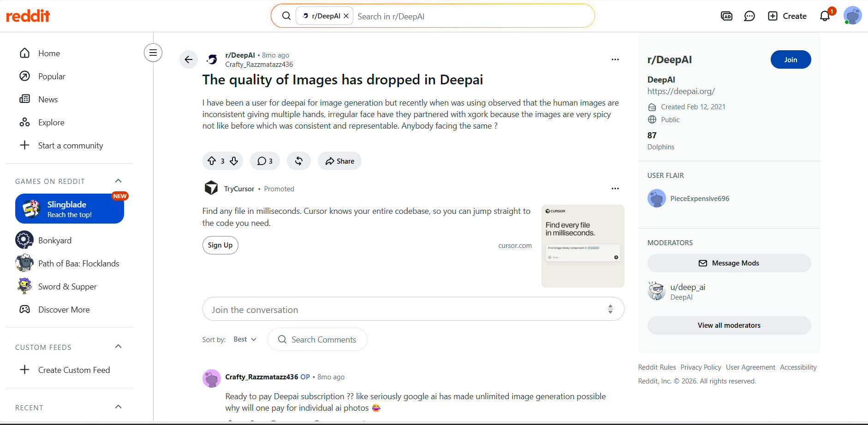Screen dimensions: 868x425
Task: Open the post's 3 comments button
Action: tap(265, 161)
